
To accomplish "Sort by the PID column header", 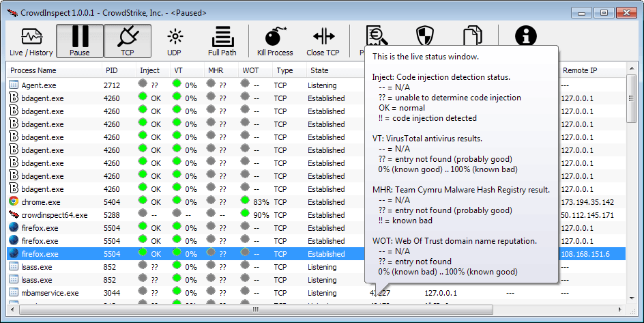I will point(112,70).
